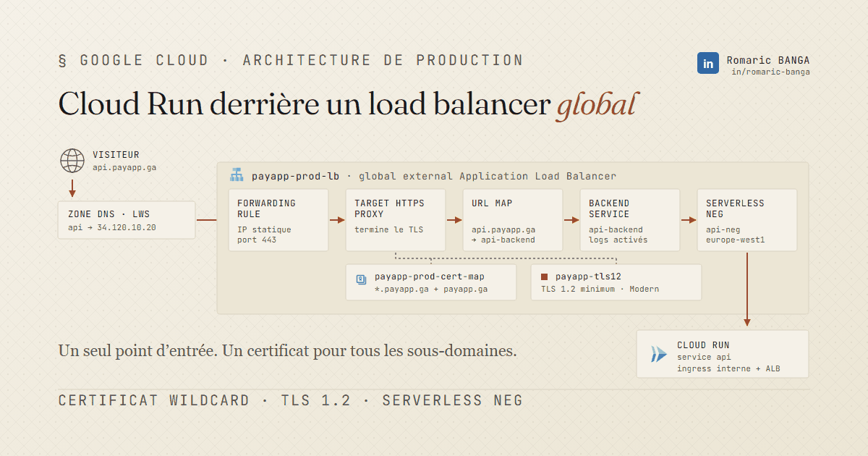
Task: Select the Backend Service box
Action: [x=630, y=220]
